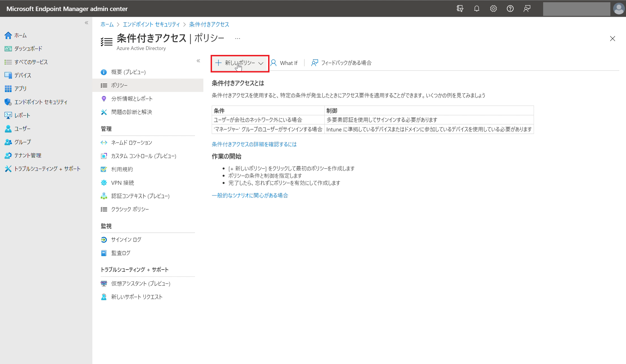Click the What If button

[x=284, y=63]
